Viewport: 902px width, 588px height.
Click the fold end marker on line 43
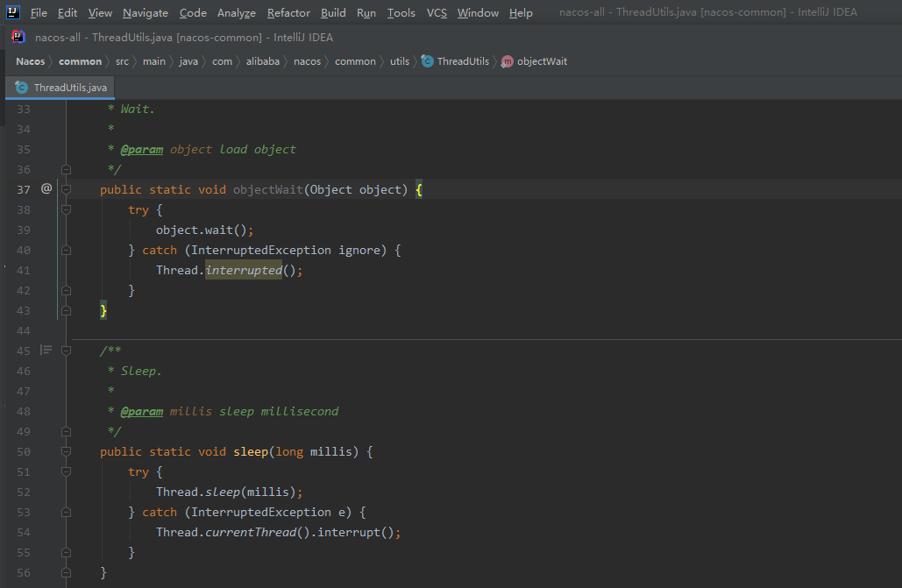pos(66,310)
